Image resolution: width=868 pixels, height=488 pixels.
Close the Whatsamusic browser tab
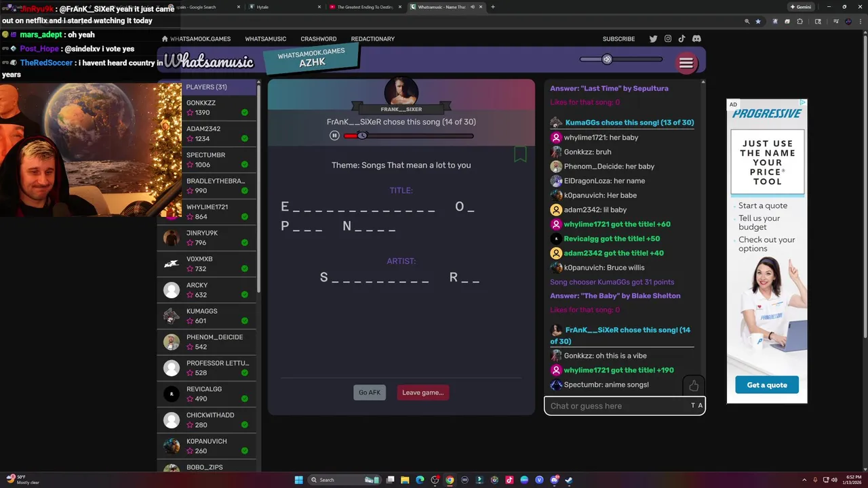point(481,7)
